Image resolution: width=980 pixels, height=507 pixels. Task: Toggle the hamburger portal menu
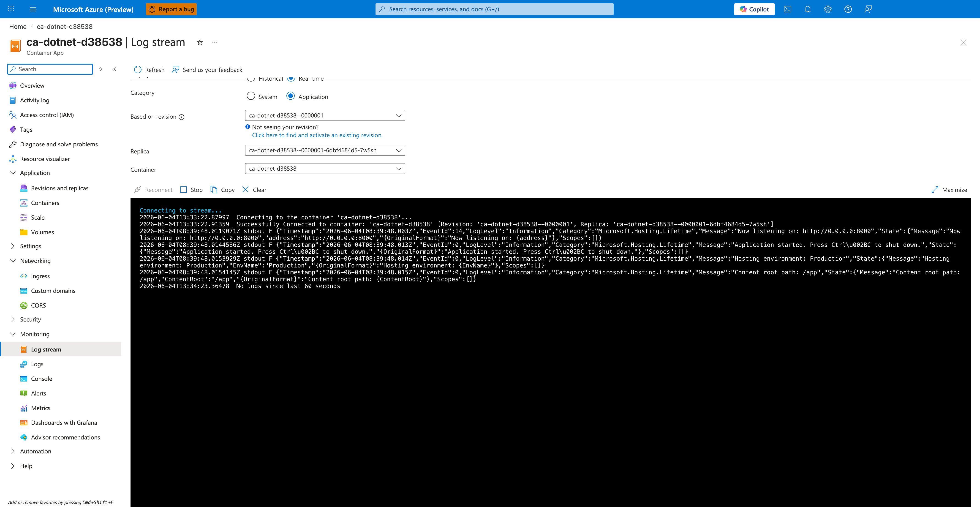click(33, 9)
